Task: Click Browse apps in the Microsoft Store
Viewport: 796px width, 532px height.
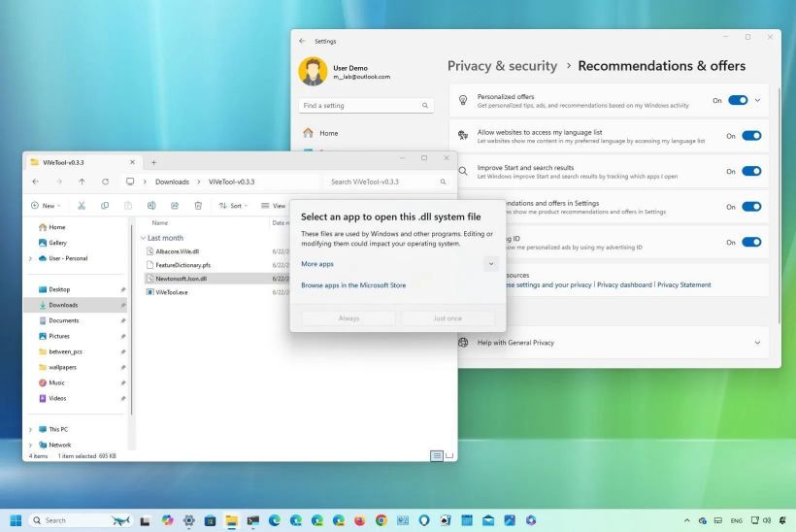Action: [x=353, y=285]
